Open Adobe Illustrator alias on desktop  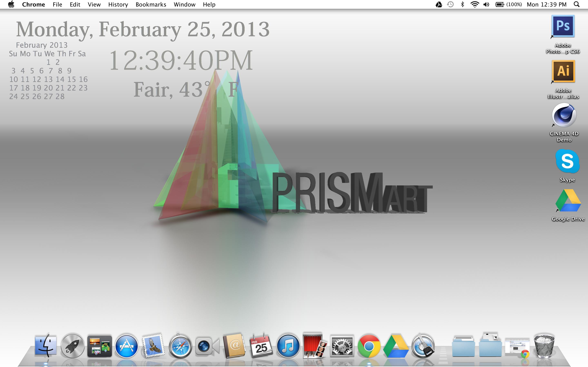(563, 71)
